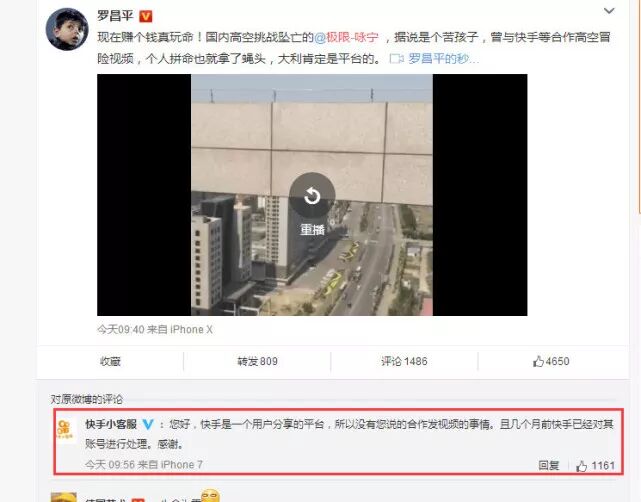This screenshot has height=502, width=641.
Task: Open the 快手小客服 username link
Action: tap(111, 424)
